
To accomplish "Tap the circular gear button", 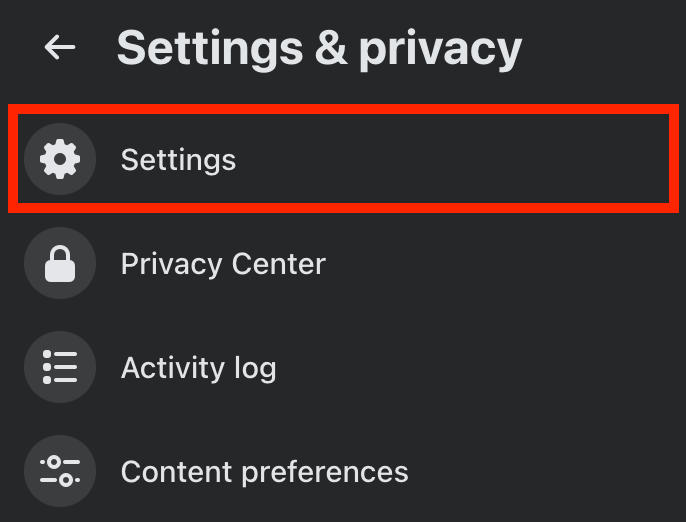I will tap(60, 159).
